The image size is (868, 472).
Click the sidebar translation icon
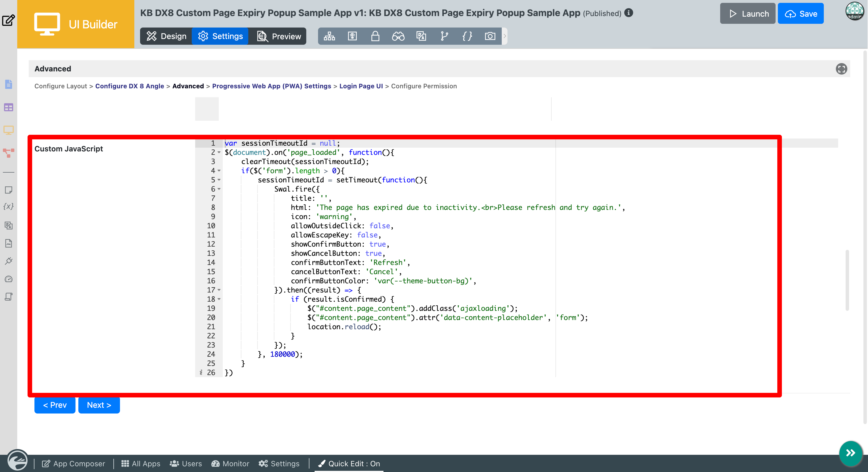coord(8,225)
